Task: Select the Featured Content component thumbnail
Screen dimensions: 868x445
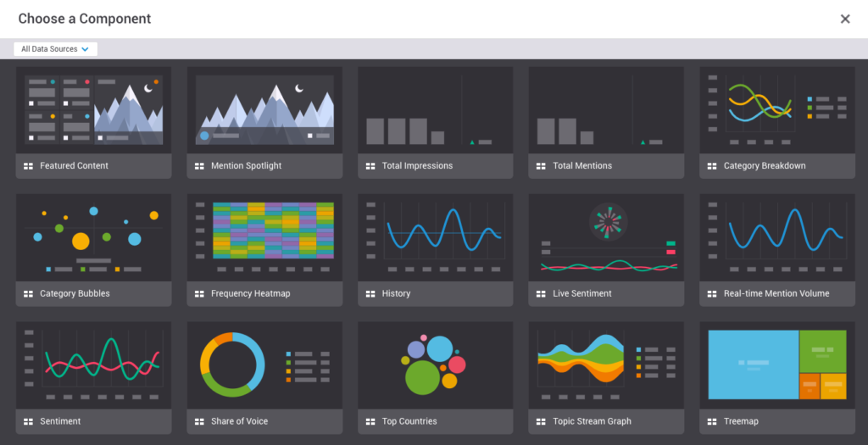Action: pos(93,110)
